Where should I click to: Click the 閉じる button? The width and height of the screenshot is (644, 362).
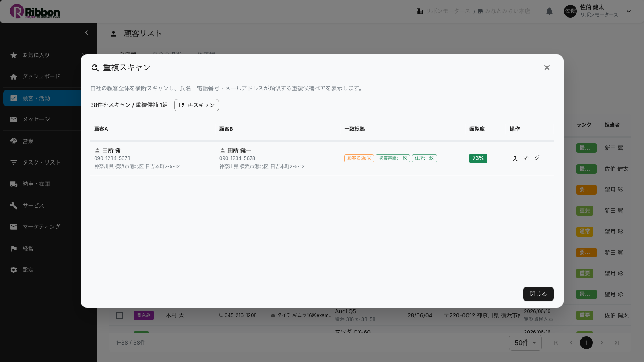(539, 294)
